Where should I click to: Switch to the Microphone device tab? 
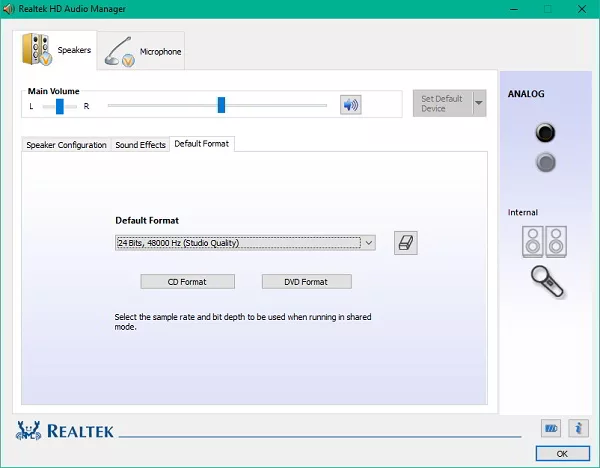(142, 50)
